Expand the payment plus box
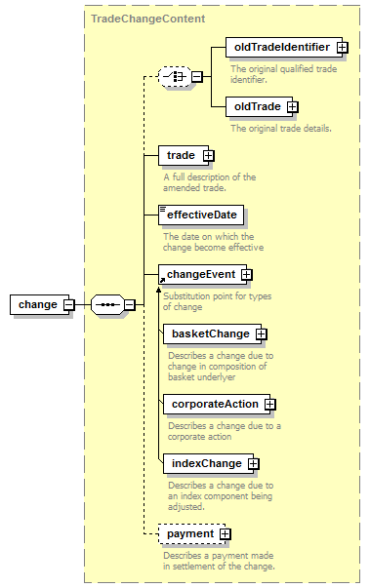 coord(226,533)
